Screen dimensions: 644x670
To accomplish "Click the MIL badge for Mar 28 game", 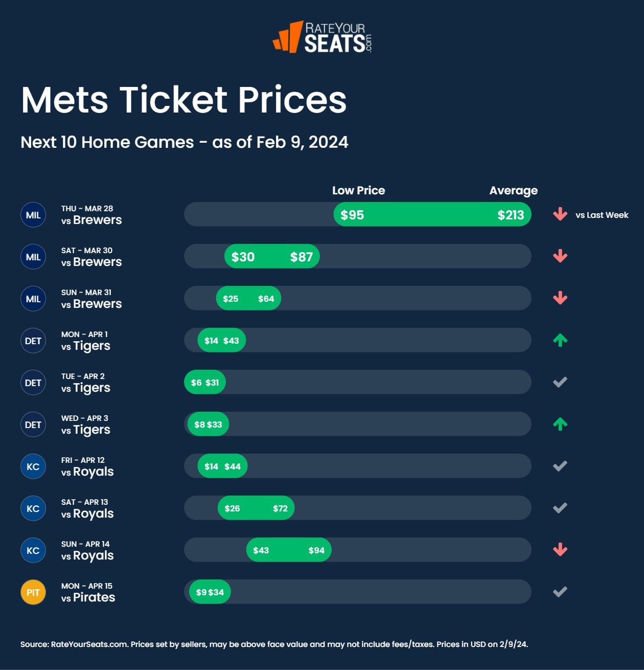I will (33, 215).
